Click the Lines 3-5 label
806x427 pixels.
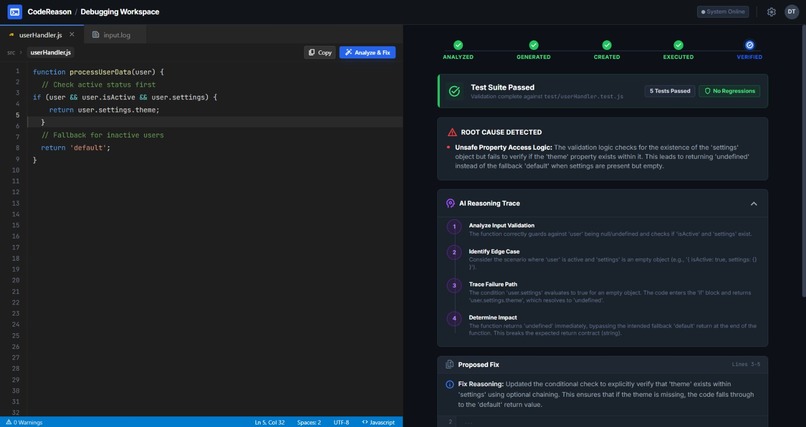(746, 364)
